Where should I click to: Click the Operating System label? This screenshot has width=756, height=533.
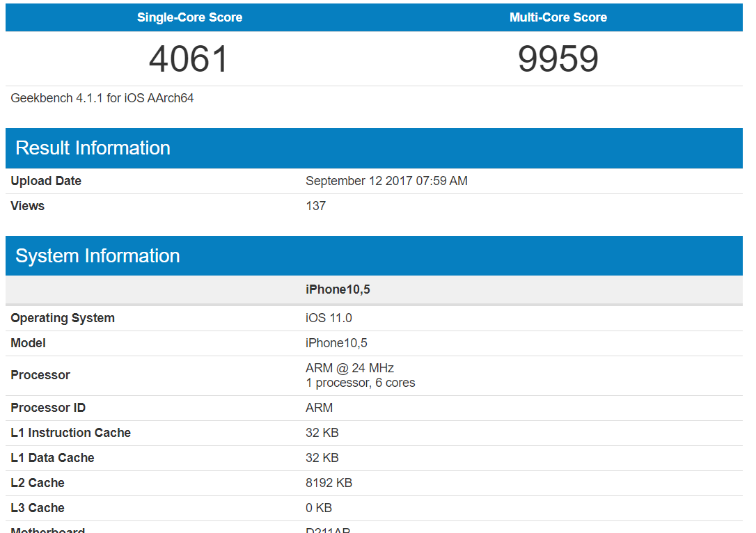click(63, 318)
